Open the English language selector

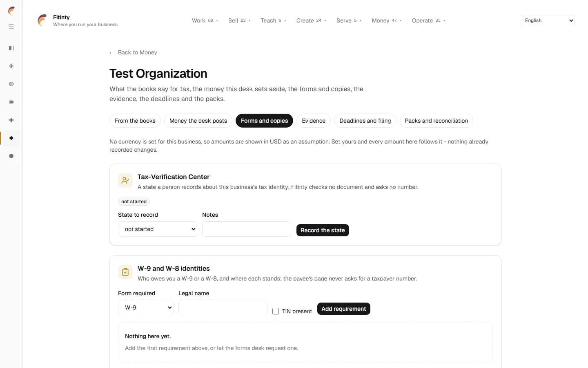pyautogui.click(x=547, y=20)
